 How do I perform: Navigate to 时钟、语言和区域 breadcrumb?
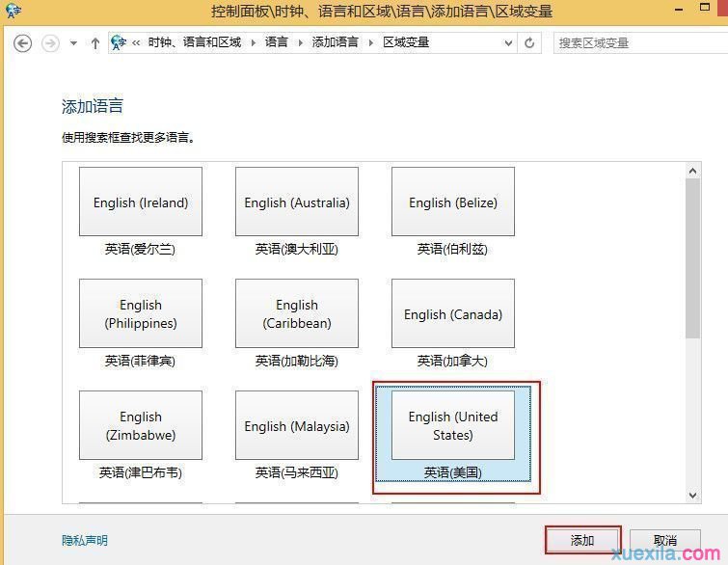click(195, 42)
